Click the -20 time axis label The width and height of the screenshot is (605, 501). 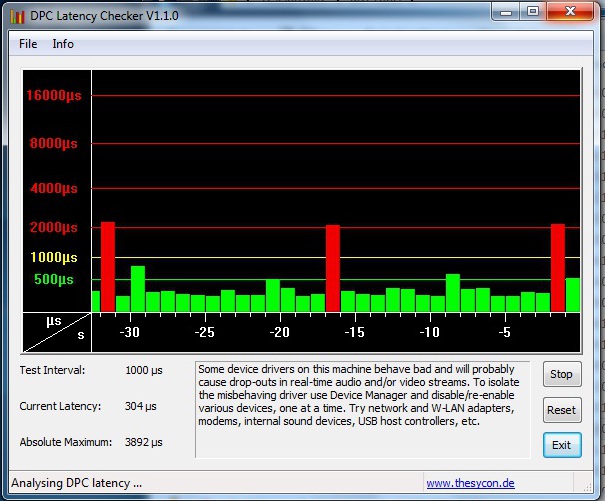point(279,332)
